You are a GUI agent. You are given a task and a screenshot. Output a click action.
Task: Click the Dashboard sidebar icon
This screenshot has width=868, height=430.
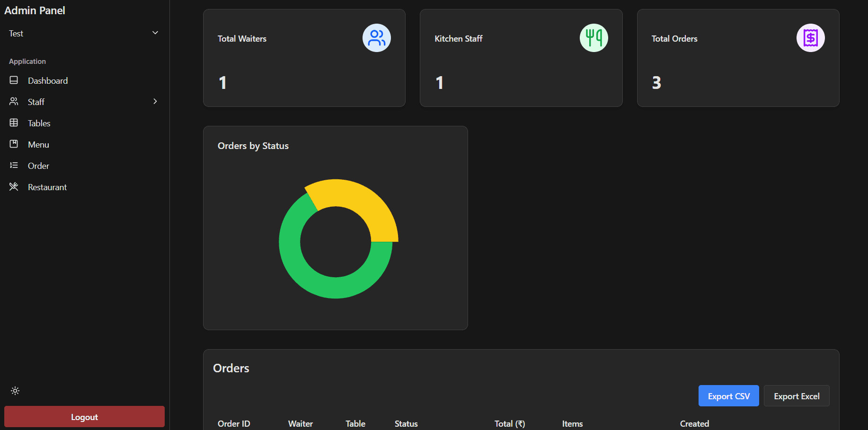[x=14, y=80]
